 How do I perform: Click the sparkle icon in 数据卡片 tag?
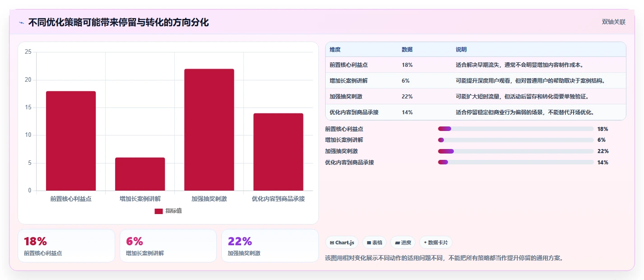(425, 243)
